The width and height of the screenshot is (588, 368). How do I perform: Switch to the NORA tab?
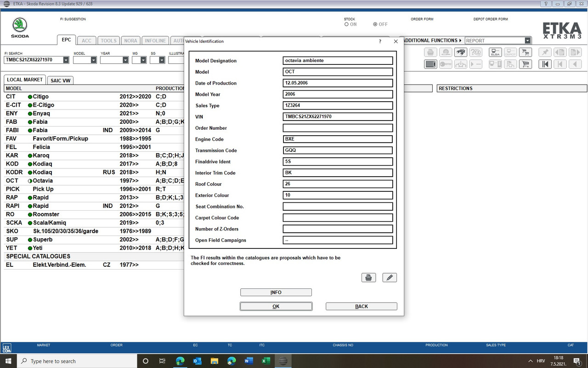tap(130, 40)
